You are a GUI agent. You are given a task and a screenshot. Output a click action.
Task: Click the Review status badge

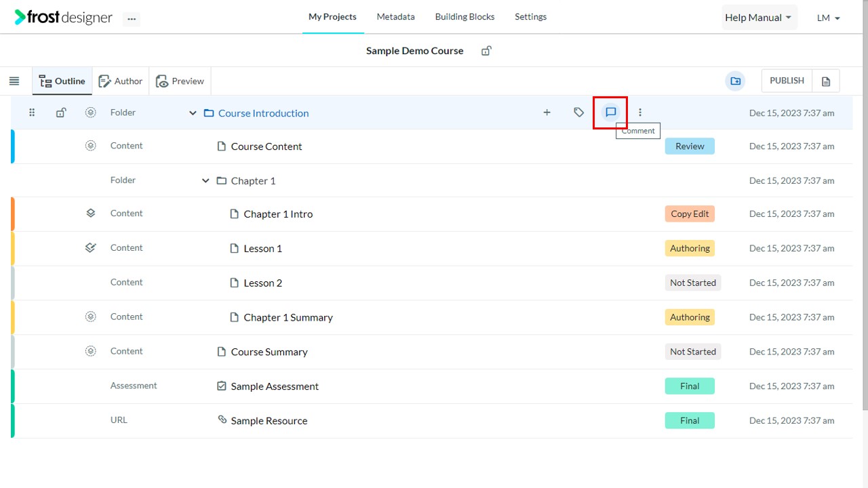(690, 146)
